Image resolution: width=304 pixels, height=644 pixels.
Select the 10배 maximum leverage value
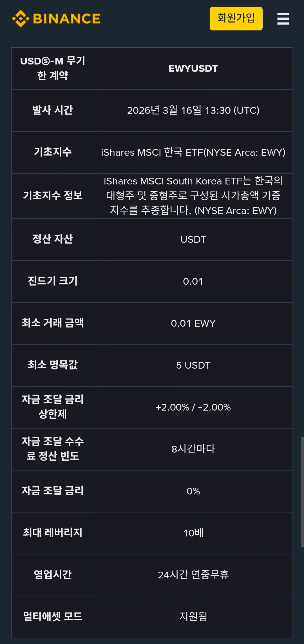(x=194, y=533)
